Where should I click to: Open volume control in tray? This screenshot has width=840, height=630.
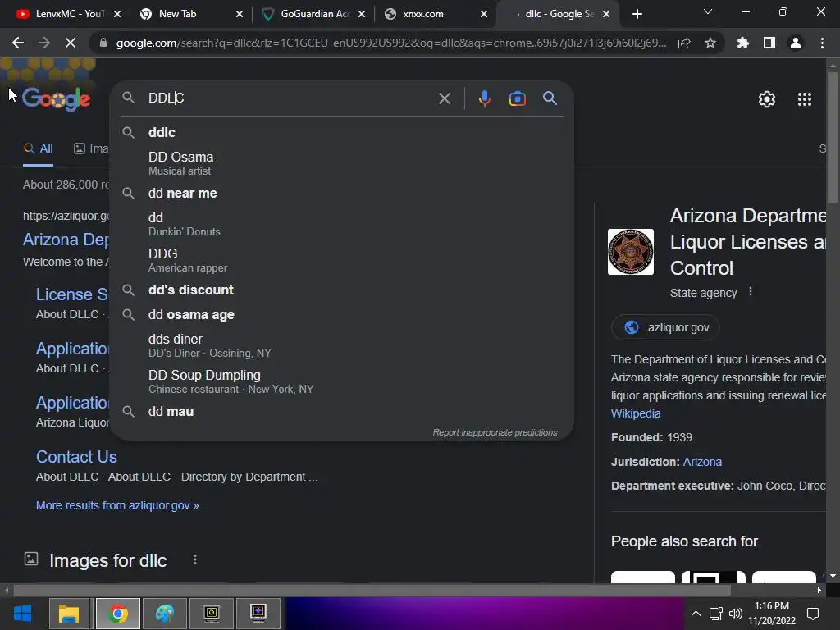[x=736, y=614]
